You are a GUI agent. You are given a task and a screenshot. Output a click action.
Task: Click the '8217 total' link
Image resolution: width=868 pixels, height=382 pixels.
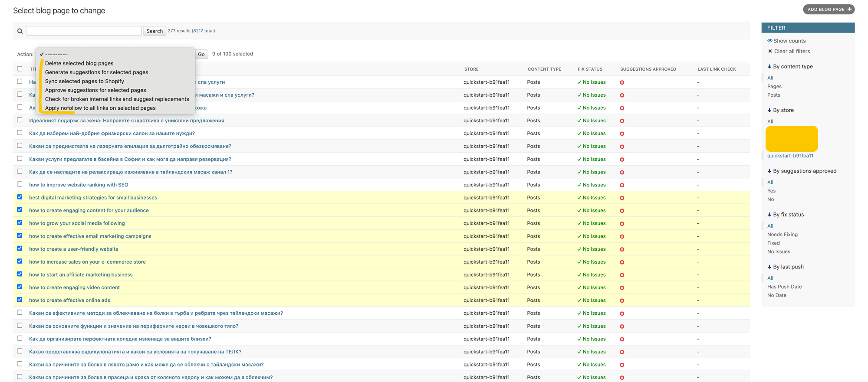[204, 31]
